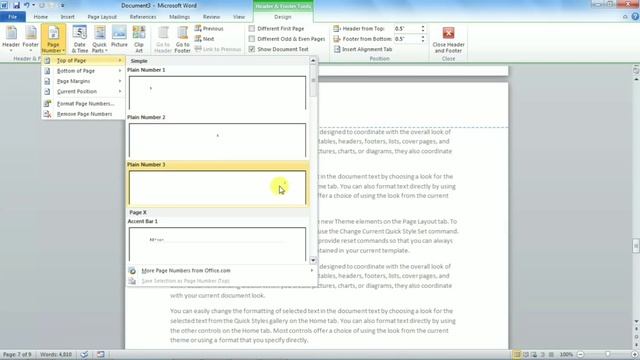
Task: Expand Top of Page submenu
Action: point(83,60)
